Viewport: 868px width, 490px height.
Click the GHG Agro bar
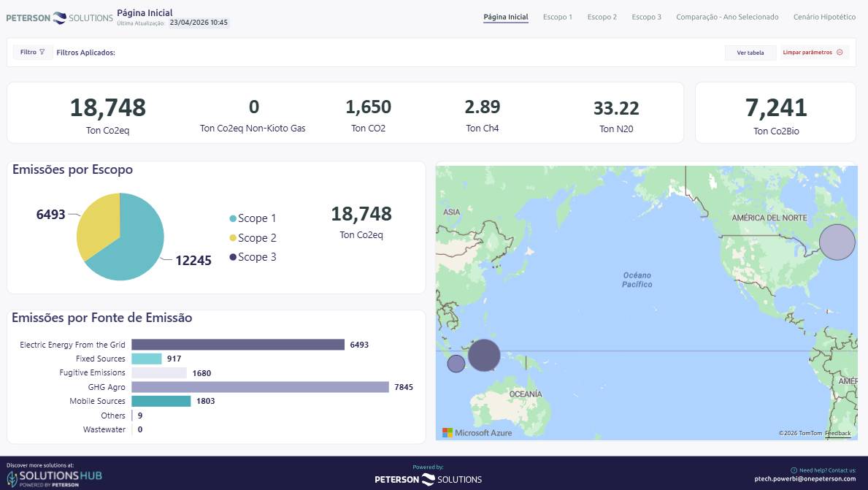pyautogui.click(x=260, y=387)
